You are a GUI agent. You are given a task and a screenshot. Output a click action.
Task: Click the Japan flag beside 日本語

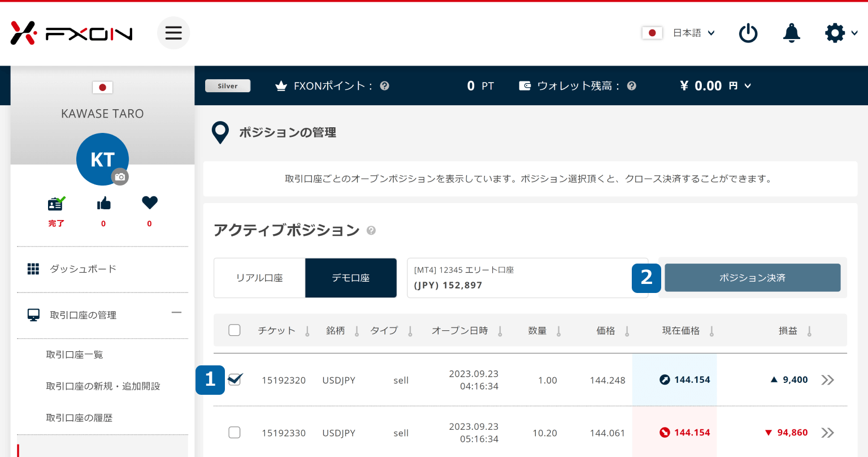[652, 33]
